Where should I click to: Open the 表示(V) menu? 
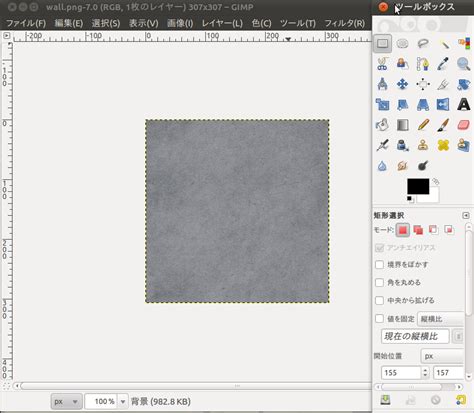(x=143, y=23)
